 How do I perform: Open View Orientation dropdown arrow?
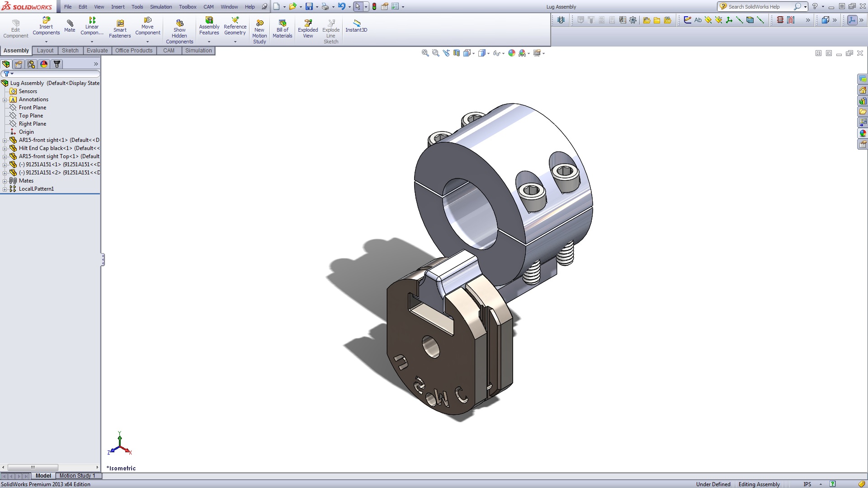473,54
